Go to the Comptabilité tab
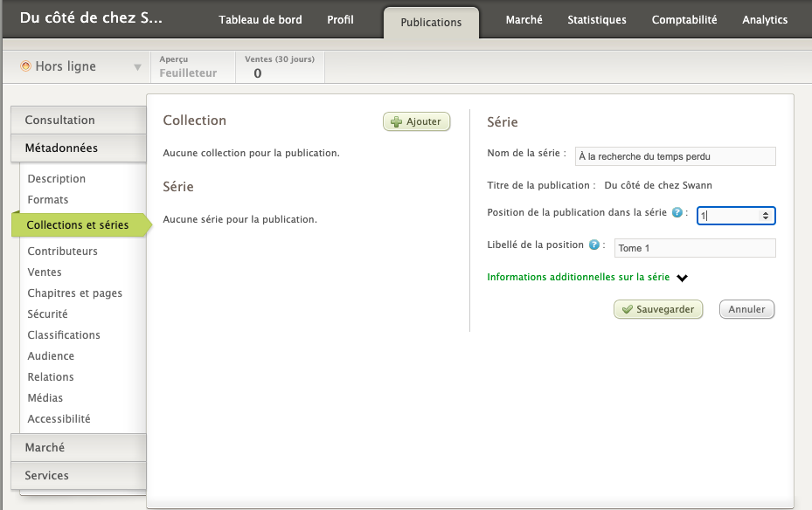The width and height of the screenshot is (812, 510). click(684, 20)
